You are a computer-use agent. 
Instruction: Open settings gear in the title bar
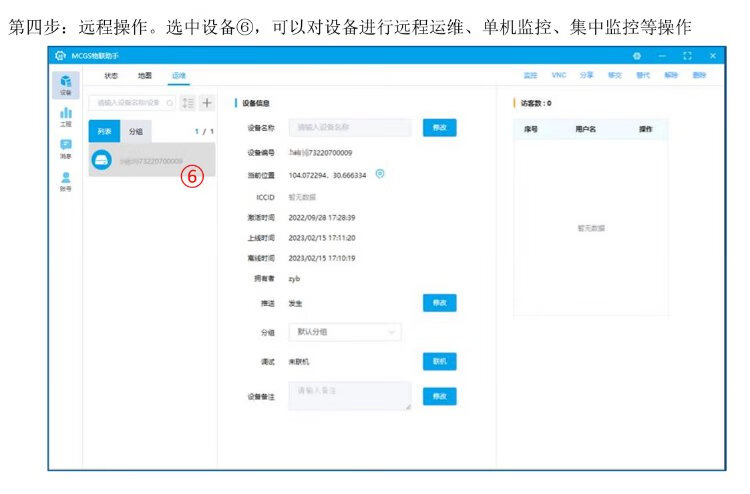pyautogui.click(x=637, y=55)
